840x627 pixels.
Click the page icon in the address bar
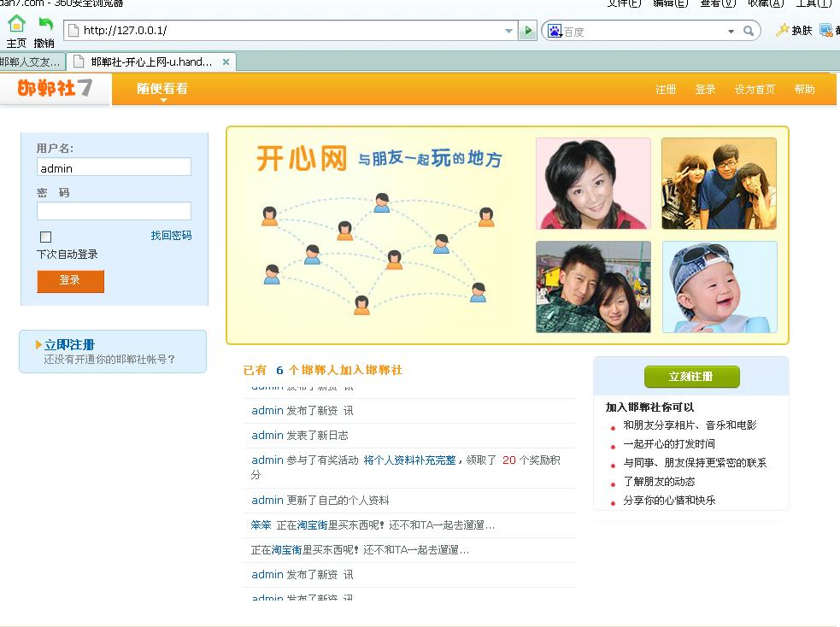(74, 31)
